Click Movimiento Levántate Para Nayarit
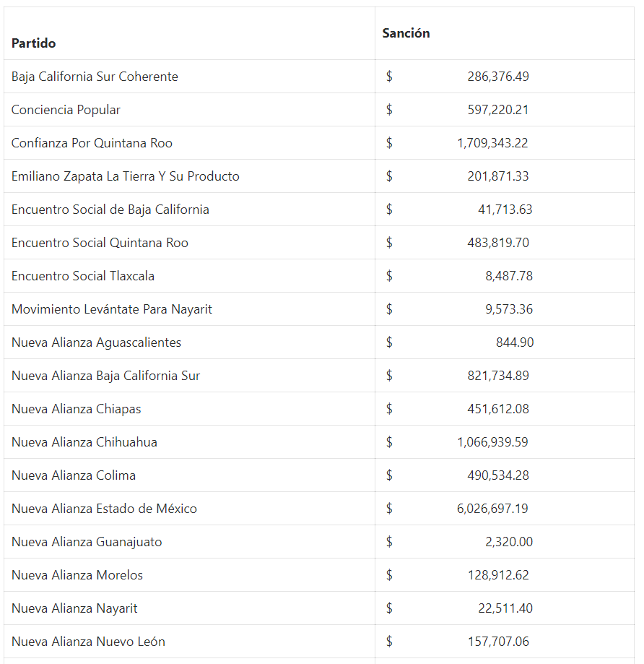The width and height of the screenshot is (644, 664). [x=112, y=309]
